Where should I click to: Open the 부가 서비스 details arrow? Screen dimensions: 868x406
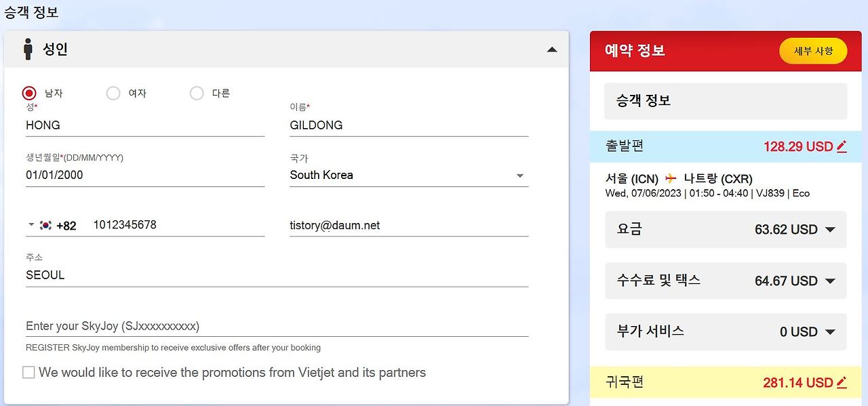pos(831,331)
